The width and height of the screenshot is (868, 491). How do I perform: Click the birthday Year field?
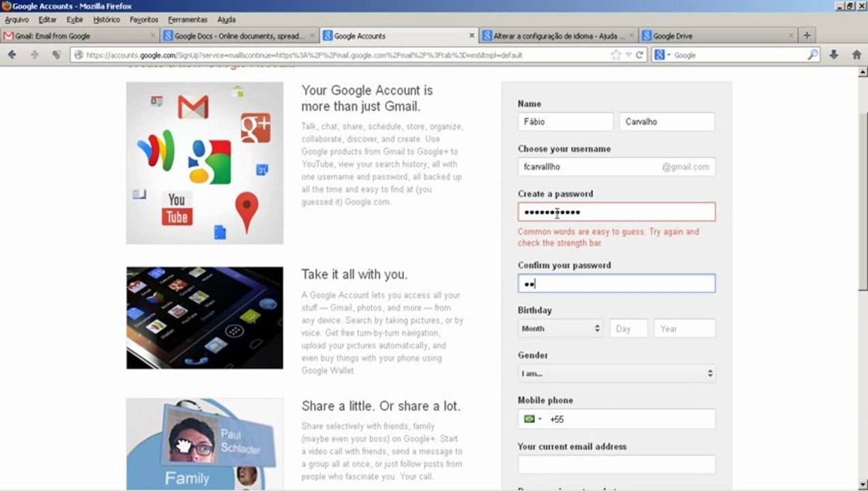click(684, 328)
